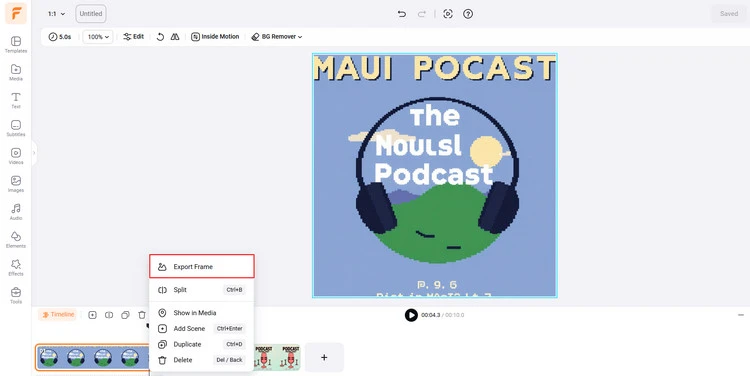Open the Effects sidebar panel
750x376 pixels.
(16, 268)
